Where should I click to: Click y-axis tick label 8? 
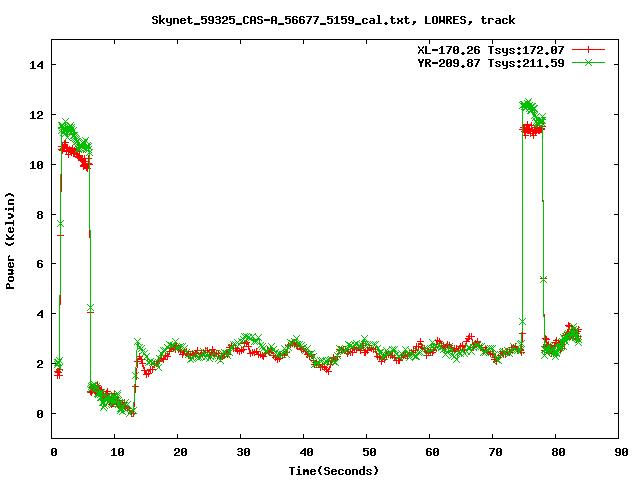tap(40, 215)
